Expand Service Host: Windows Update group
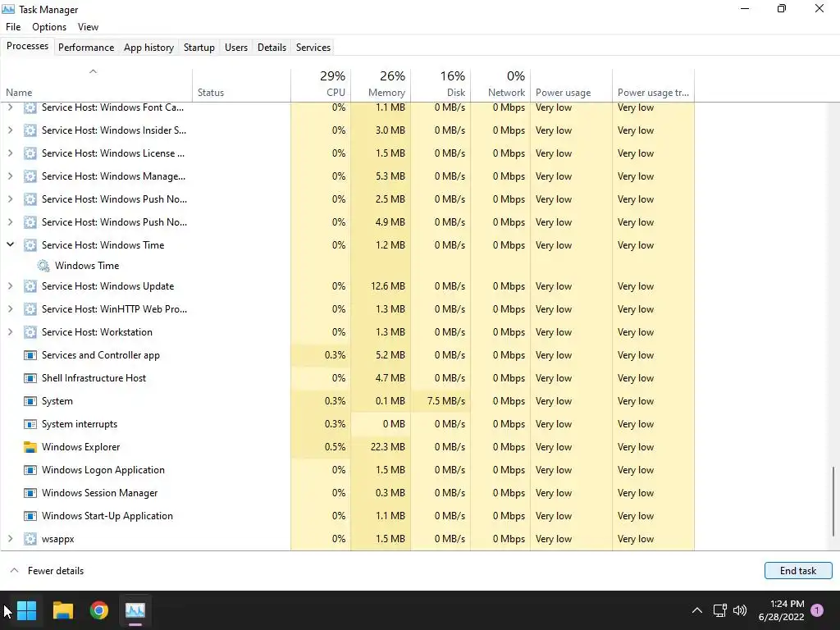This screenshot has height=630, width=840. pos(10,286)
